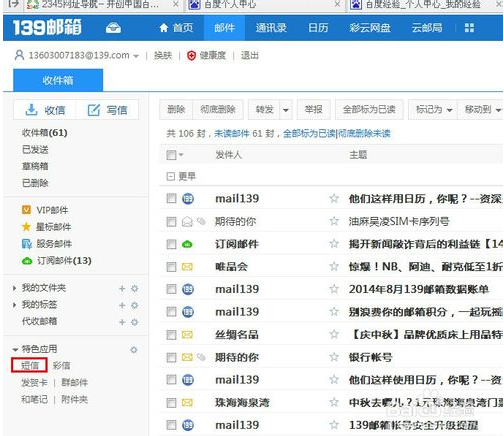Check the 揭开新闻敲诈 email checkbox
Image resolution: width=504 pixels, height=436 pixels.
[171, 244]
